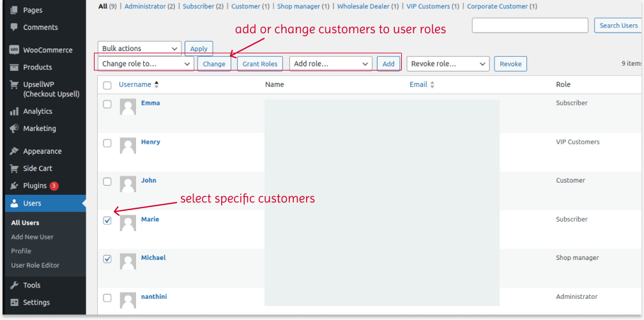Screen dimensions: 644x320
Task: Click the Products box icon
Action: (14, 67)
